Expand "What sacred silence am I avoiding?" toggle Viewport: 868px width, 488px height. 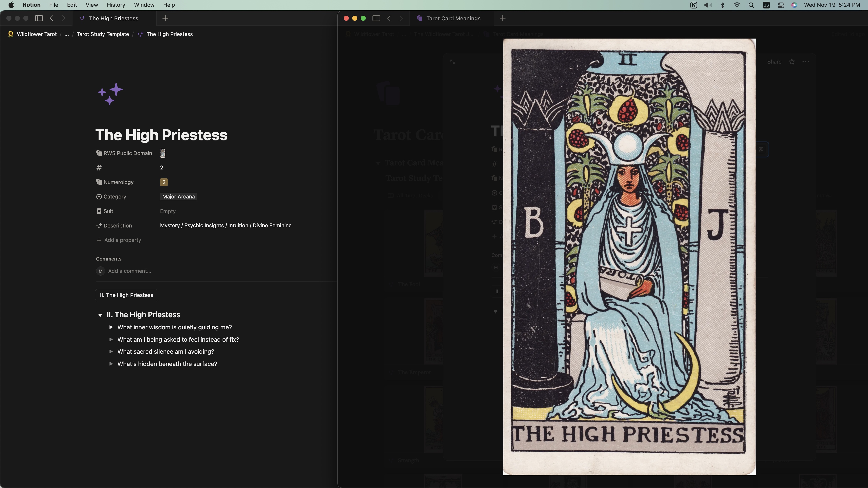(111, 352)
